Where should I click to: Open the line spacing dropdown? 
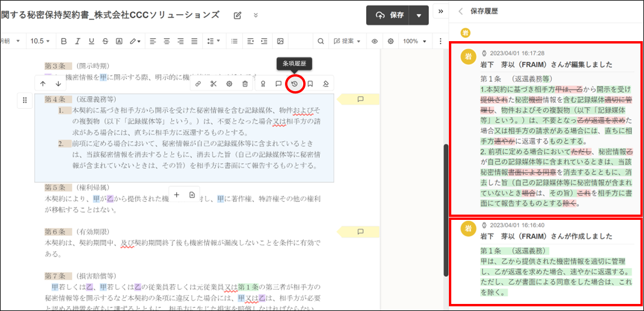pos(213,41)
